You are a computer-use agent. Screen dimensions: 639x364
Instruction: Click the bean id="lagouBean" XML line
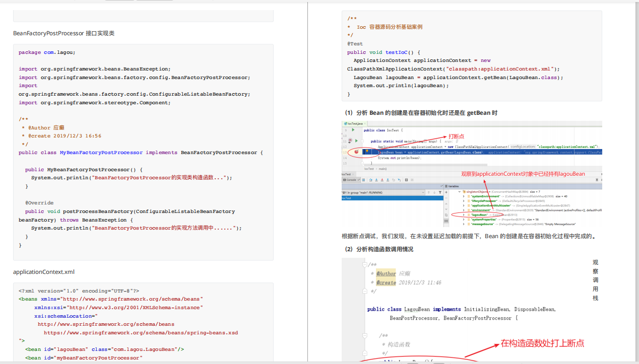click(104, 349)
